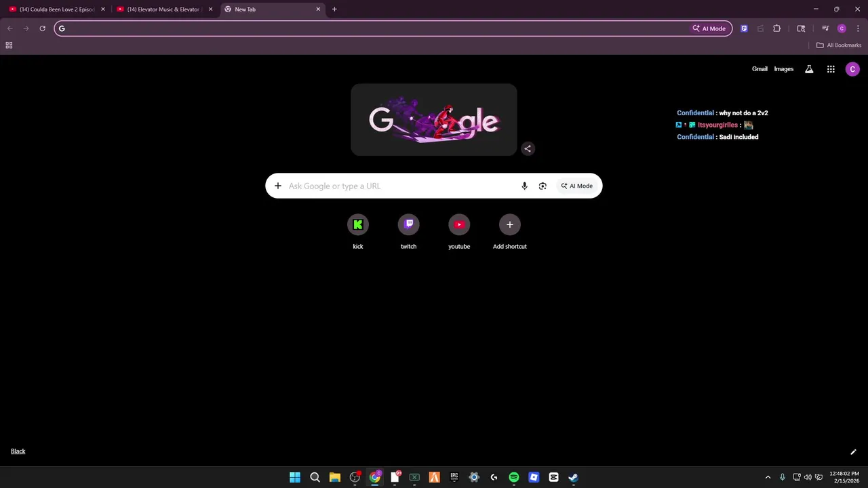The height and width of the screenshot is (488, 868).
Task: Click AI Mode in the address bar
Action: 709,28
